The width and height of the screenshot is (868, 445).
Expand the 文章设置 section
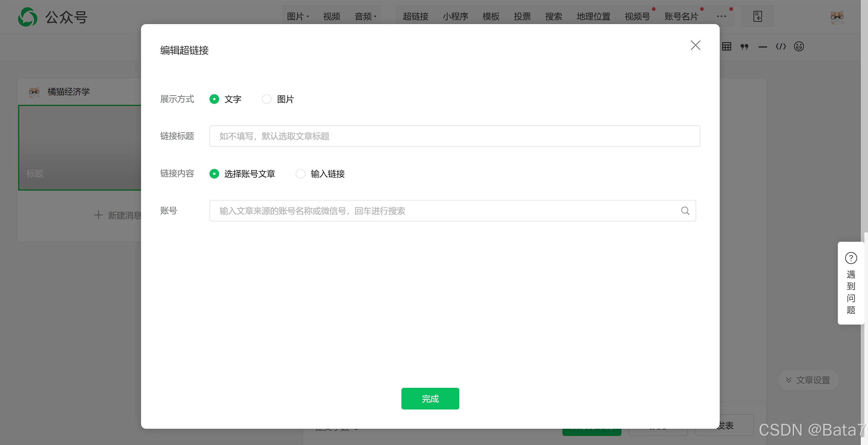(x=808, y=380)
